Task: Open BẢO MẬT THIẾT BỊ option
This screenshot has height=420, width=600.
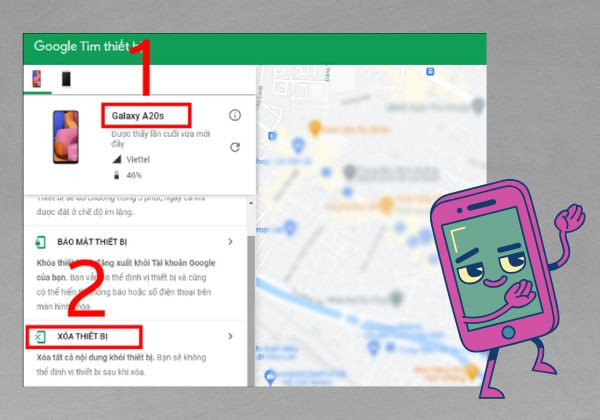Action: click(x=135, y=242)
